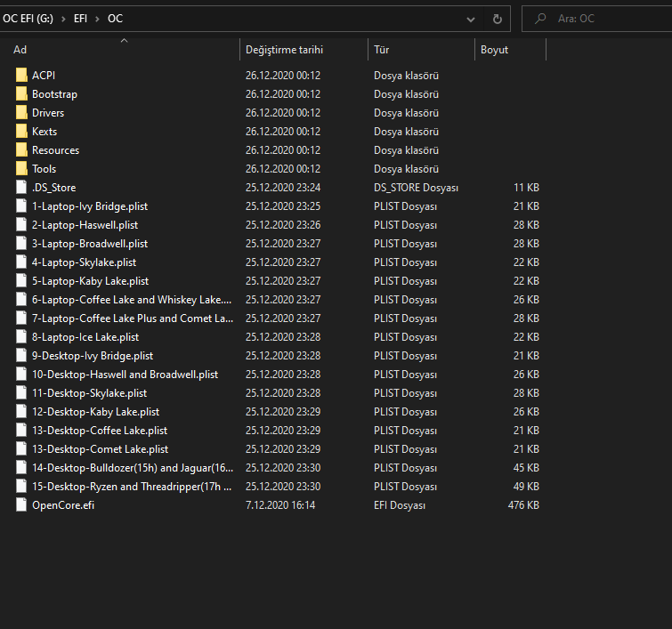Viewport: 672px width, 629px height.
Task: Click the Bootstrap folder icon
Action: (x=21, y=93)
